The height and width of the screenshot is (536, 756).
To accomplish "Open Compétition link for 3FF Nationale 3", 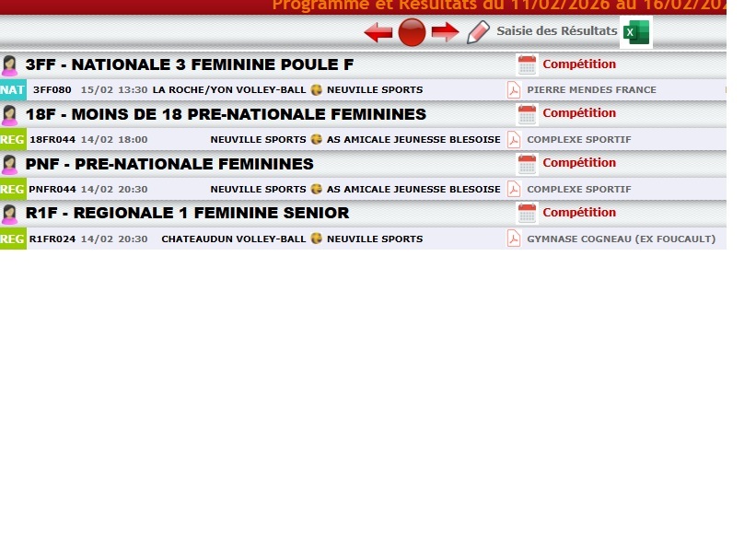I will pos(579,64).
